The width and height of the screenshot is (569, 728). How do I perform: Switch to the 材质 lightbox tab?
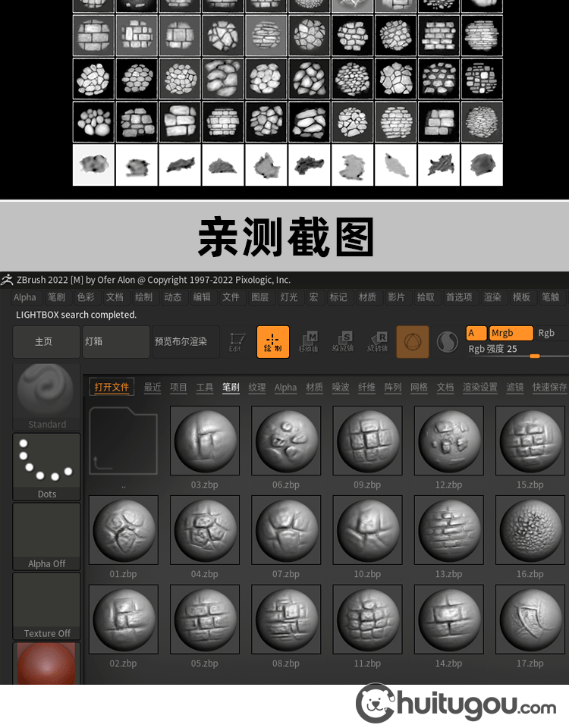point(314,388)
